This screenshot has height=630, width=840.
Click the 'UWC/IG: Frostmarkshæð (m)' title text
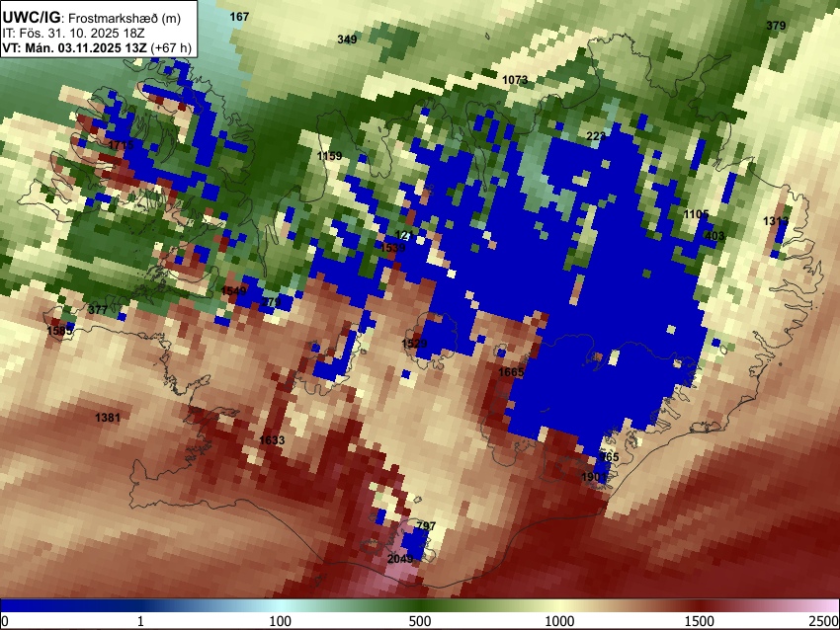92,18
